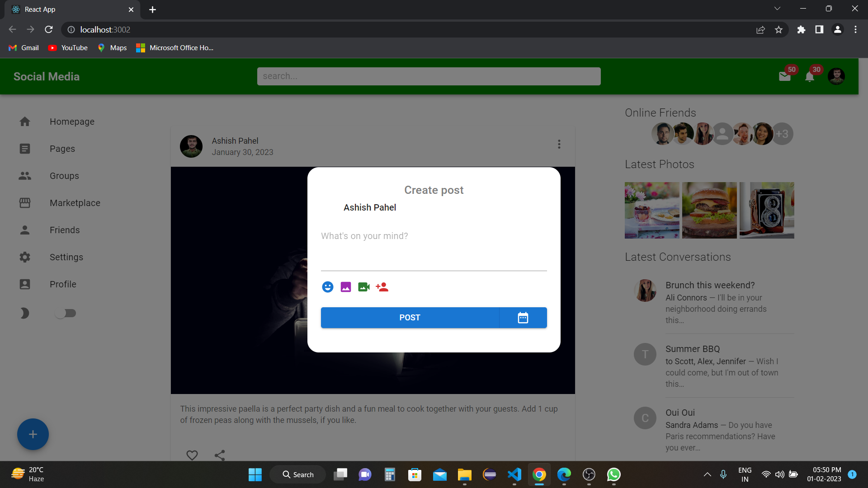Go to Marketplace in the sidebar

click(74, 203)
